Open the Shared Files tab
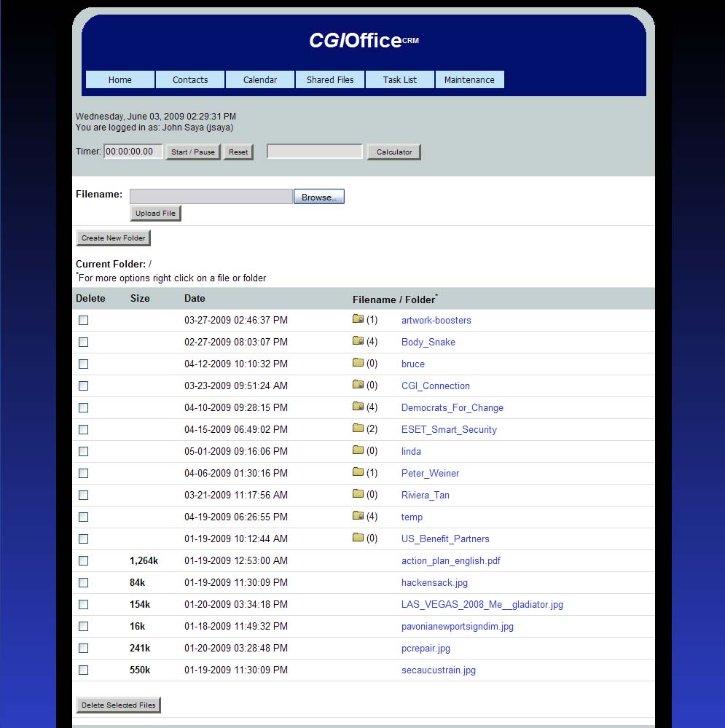The width and height of the screenshot is (725, 728). click(x=330, y=79)
